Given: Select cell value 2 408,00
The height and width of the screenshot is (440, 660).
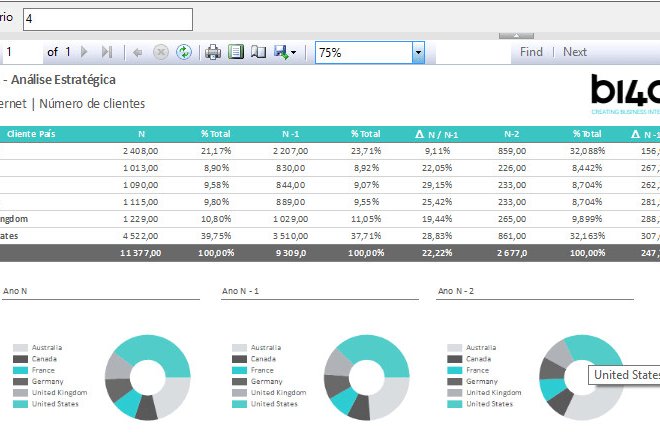Looking at the screenshot, I should (141, 151).
